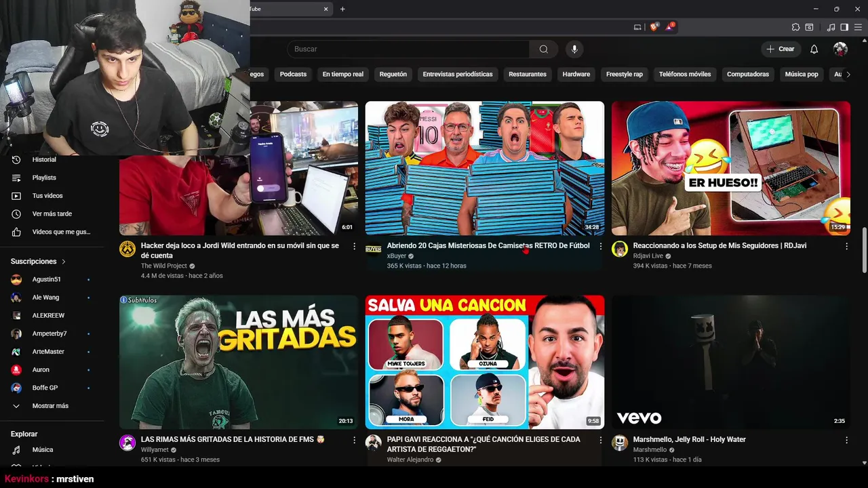Screen dimensions: 868x488
Task: Open Walter Alejandro channel avatar
Action: click(374, 443)
